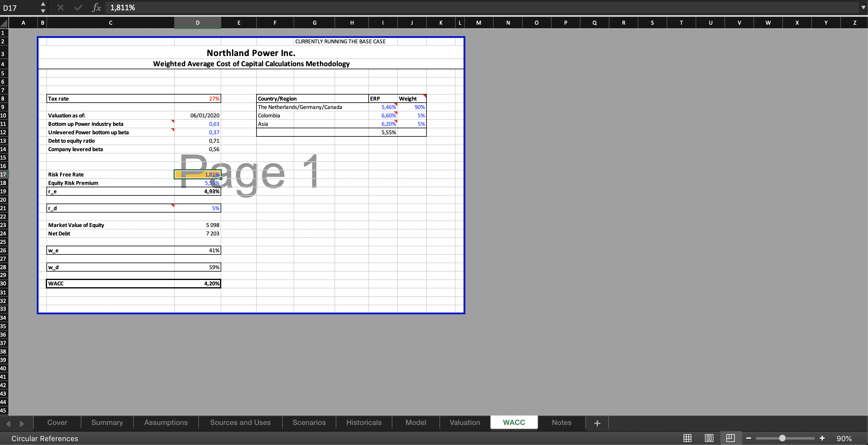The width and height of the screenshot is (868, 445).
Task: Select column Z header
Action: click(x=854, y=23)
